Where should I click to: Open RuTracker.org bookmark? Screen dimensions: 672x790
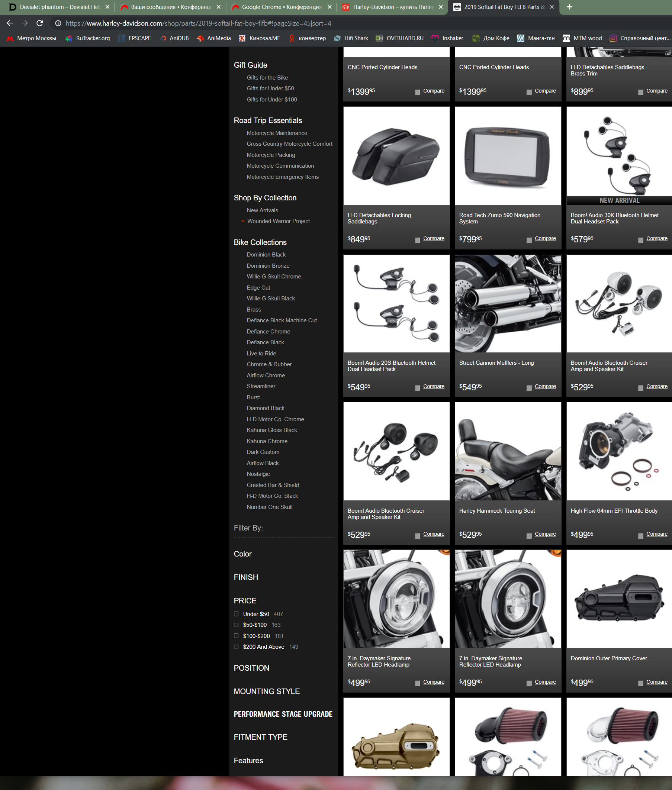pos(88,38)
